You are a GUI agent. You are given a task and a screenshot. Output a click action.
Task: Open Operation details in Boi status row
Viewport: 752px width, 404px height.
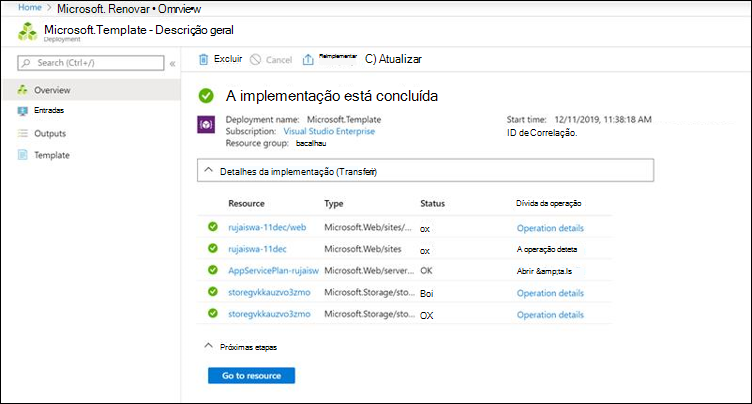click(550, 293)
